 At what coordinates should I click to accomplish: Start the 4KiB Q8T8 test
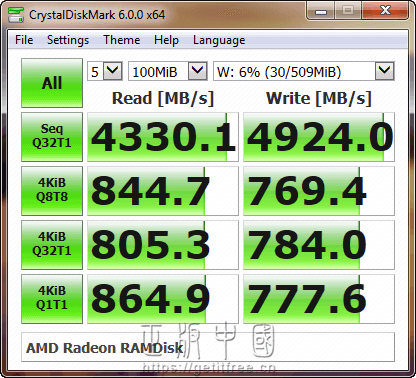click(52, 191)
